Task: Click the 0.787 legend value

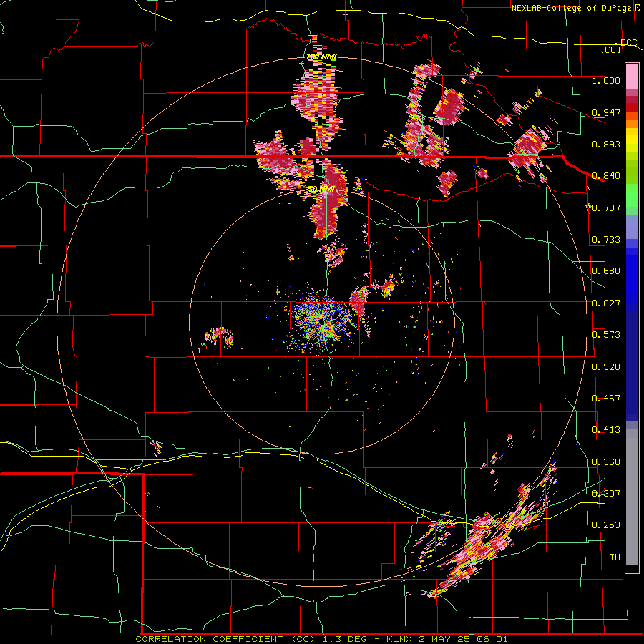Action: 606,208
